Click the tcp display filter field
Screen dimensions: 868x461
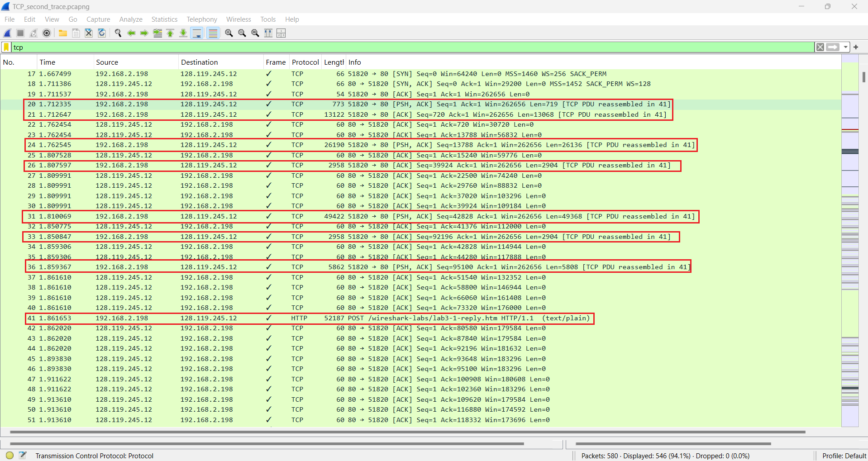(x=412, y=47)
